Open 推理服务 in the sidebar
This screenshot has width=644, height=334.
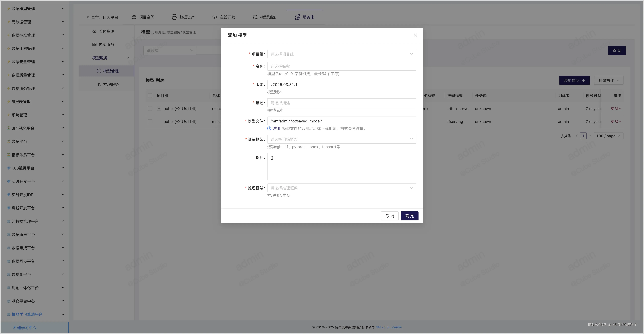[111, 84]
